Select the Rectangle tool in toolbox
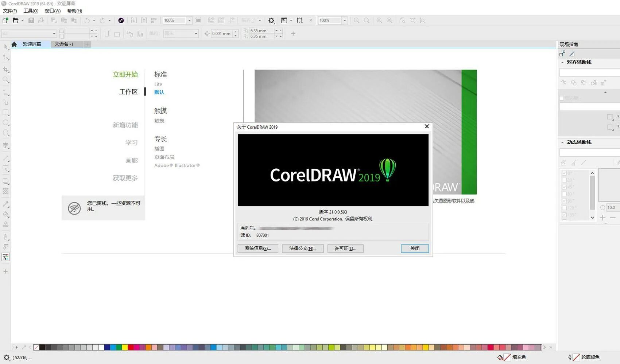 point(6,113)
